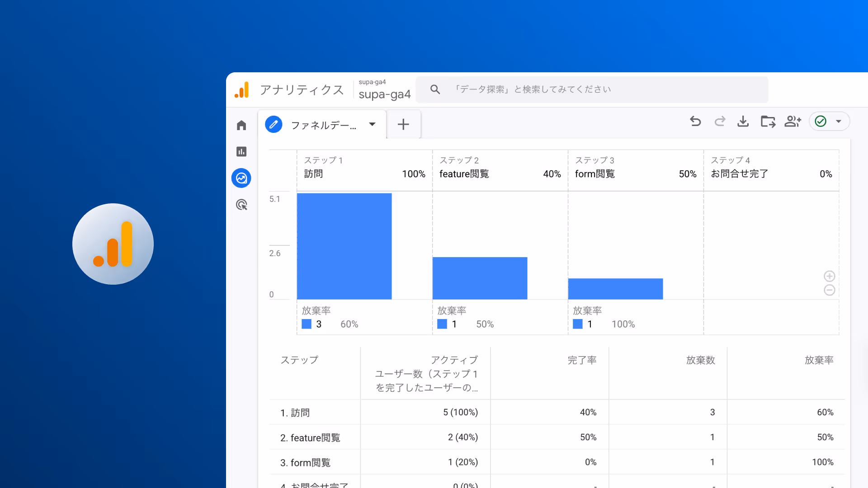868x488 pixels.
Task: Zoom in with the plus circle icon
Action: (829, 276)
